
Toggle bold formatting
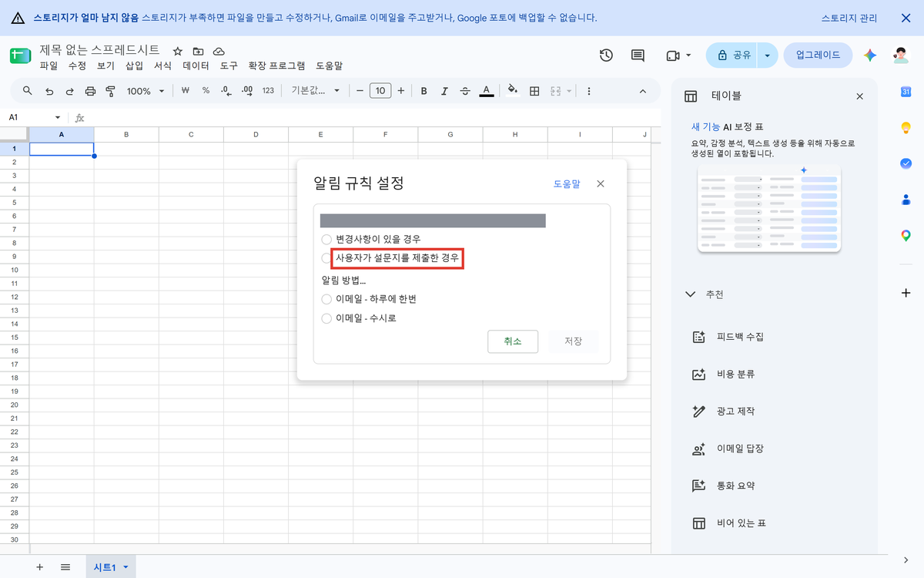point(423,91)
